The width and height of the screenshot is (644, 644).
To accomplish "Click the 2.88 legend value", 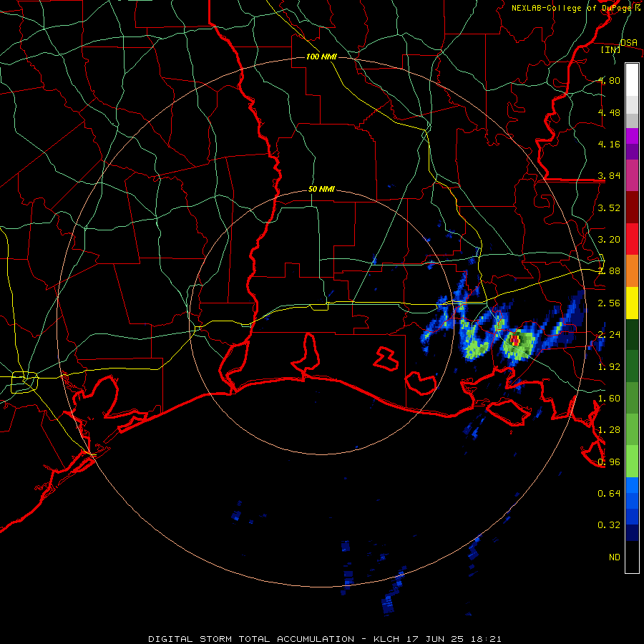I will tap(609, 271).
